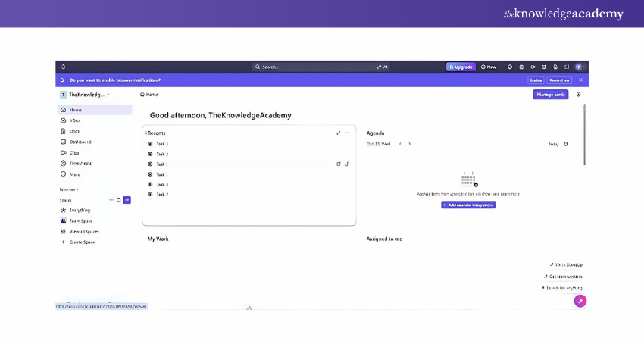Screen dimensions: 644x341
Task: Expand the TheKnowledge workspace dropdown
Action: tap(108, 95)
